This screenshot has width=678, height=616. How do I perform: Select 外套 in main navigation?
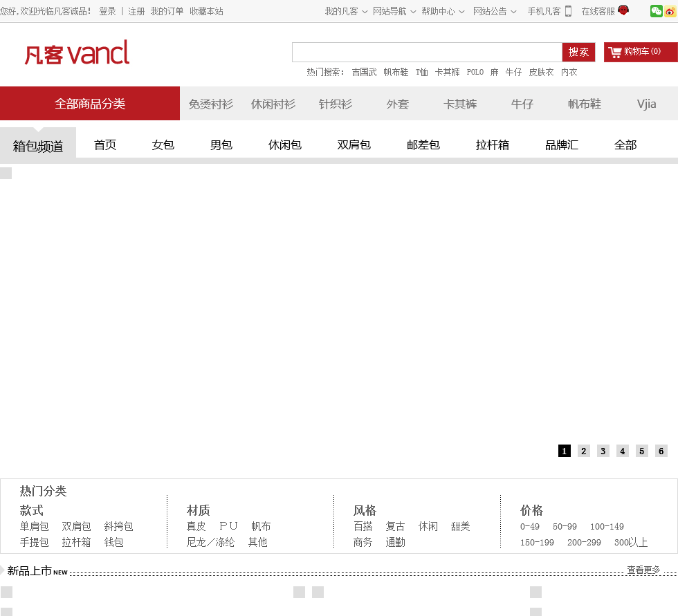pos(398,104)
